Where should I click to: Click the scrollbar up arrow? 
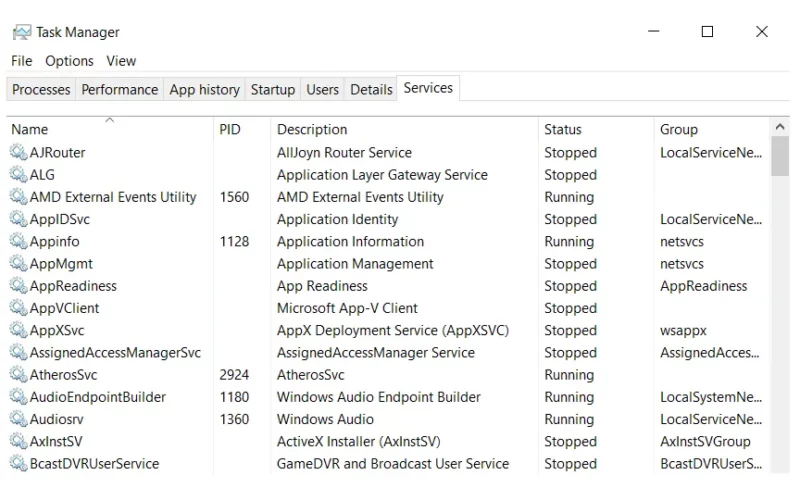(780, 127)
